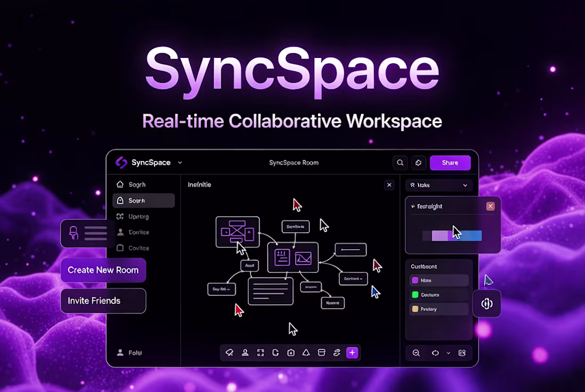Select the canvas node containing text lines
Image resolution: width=585 pixels, height=392 pixels.
coord(271,292)
